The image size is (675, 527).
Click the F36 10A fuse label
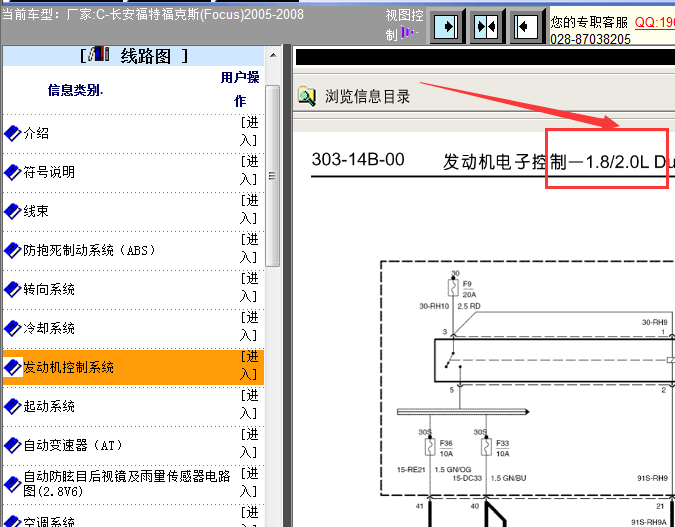(x=446, y=448)
